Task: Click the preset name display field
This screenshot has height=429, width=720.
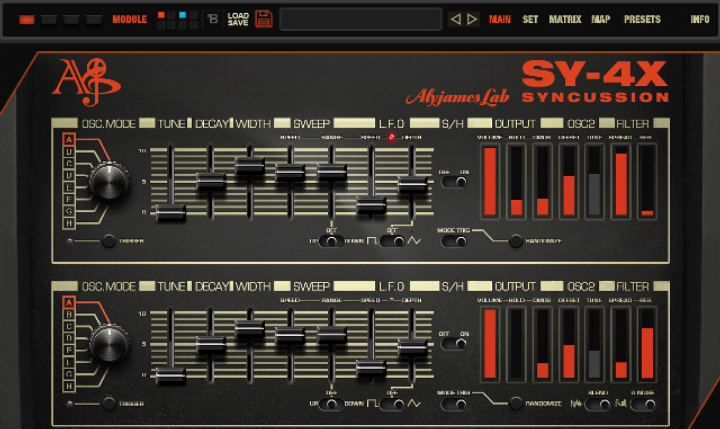Action: point(360,19)
